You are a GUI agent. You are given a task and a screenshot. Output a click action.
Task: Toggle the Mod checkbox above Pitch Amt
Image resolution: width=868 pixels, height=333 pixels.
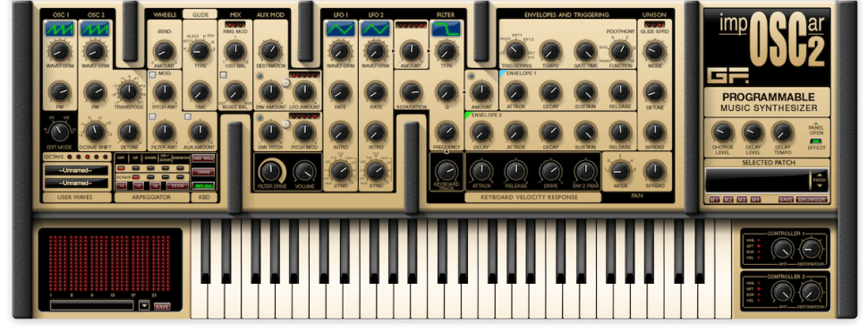click(x=152, y=74)
